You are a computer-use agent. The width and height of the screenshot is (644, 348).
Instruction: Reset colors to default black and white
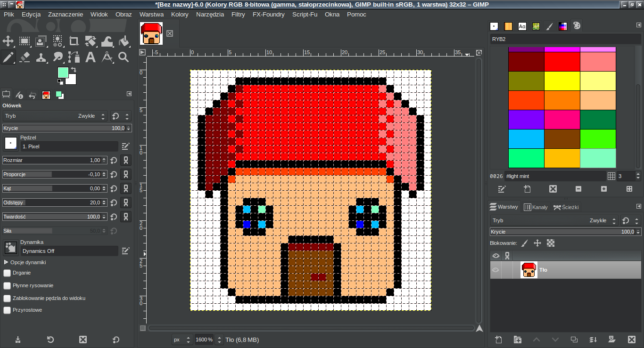60,81
